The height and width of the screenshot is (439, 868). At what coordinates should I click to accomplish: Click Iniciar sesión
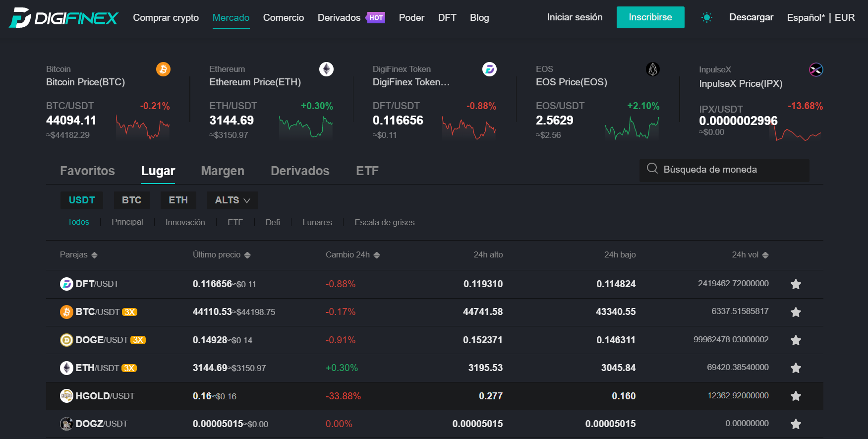(x=575, y=17)
